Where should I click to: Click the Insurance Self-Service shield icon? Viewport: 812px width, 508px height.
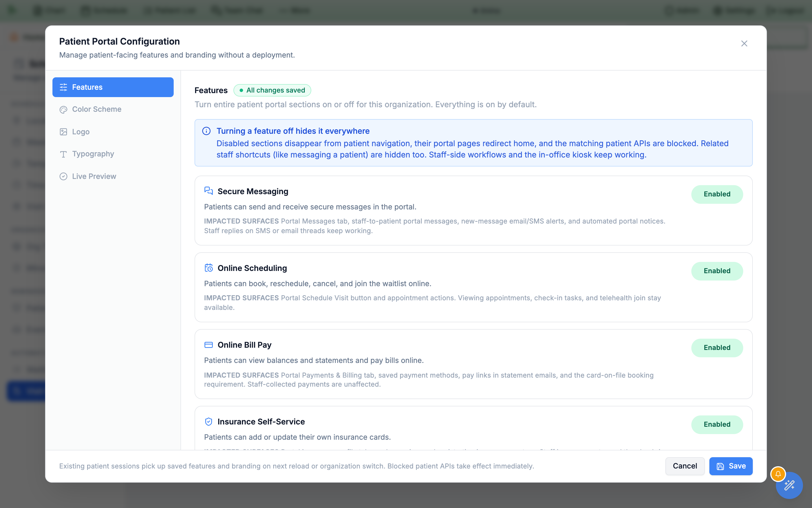(208, 421)
